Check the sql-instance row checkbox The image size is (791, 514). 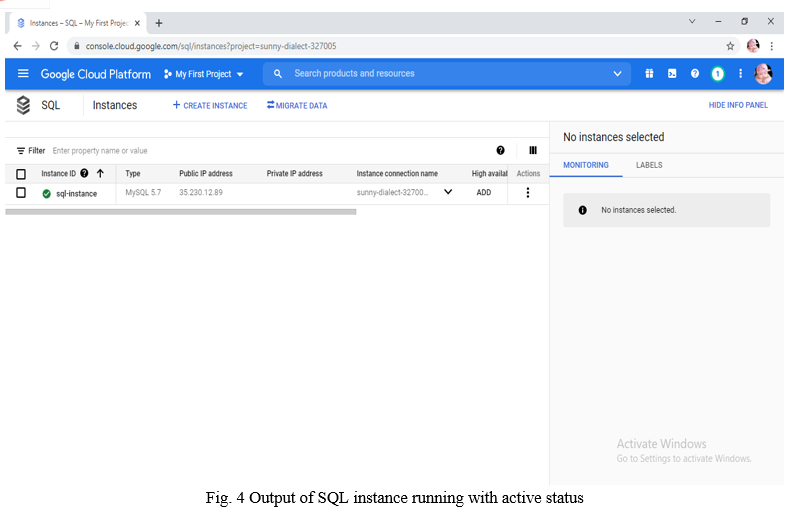click(21, 193)
